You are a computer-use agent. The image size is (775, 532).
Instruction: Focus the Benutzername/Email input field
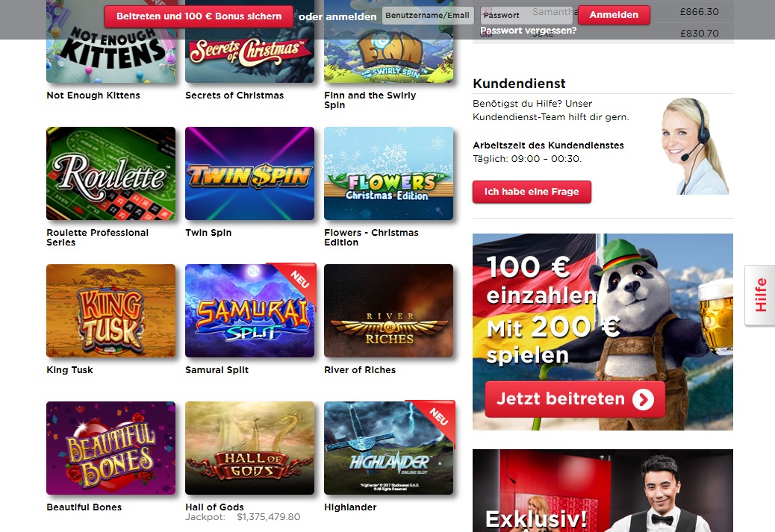(x=428, y=16)
